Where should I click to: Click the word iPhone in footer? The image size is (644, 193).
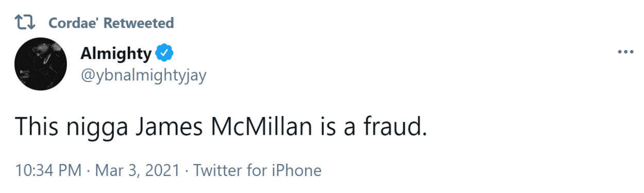(297, 170)
